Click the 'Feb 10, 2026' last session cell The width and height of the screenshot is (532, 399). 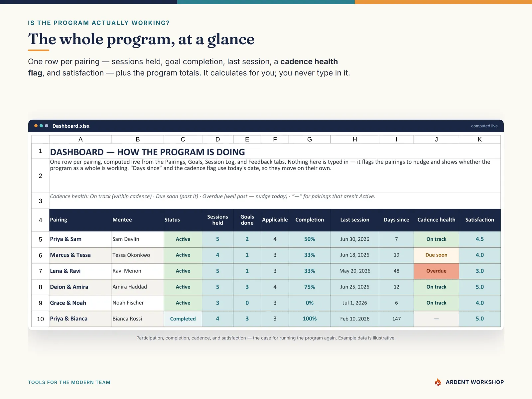[355, 319]
